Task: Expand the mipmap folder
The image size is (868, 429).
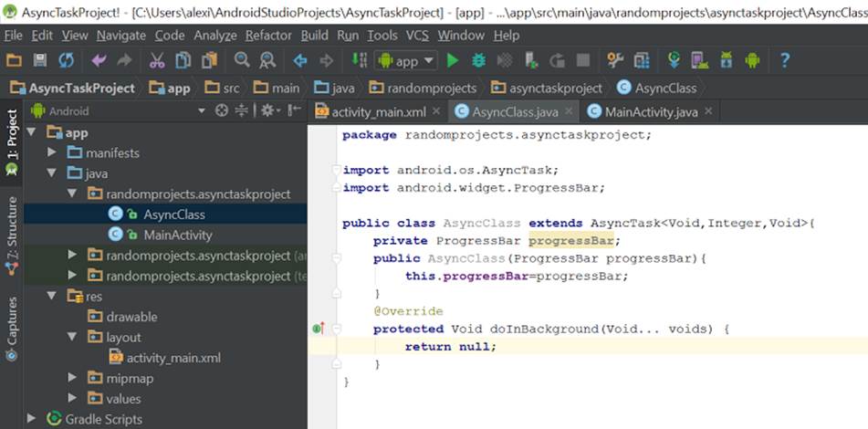Action: point(72,378)
